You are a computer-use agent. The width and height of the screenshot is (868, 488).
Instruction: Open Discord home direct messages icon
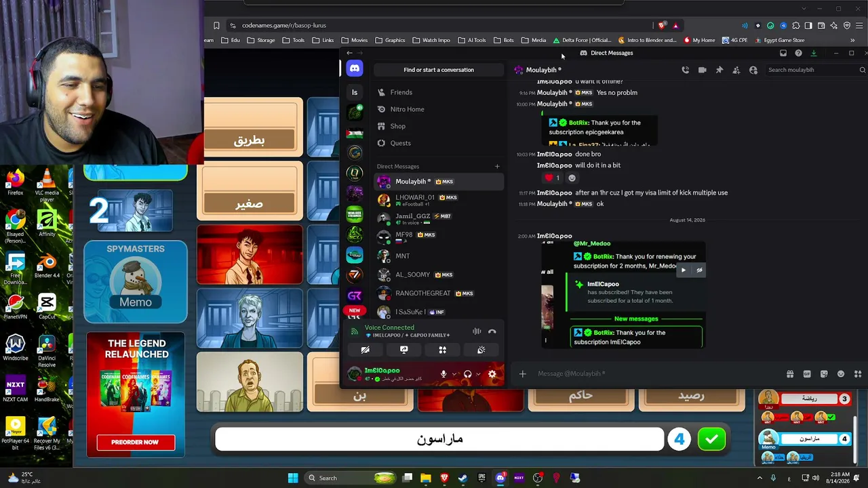[x=355, y=68]
